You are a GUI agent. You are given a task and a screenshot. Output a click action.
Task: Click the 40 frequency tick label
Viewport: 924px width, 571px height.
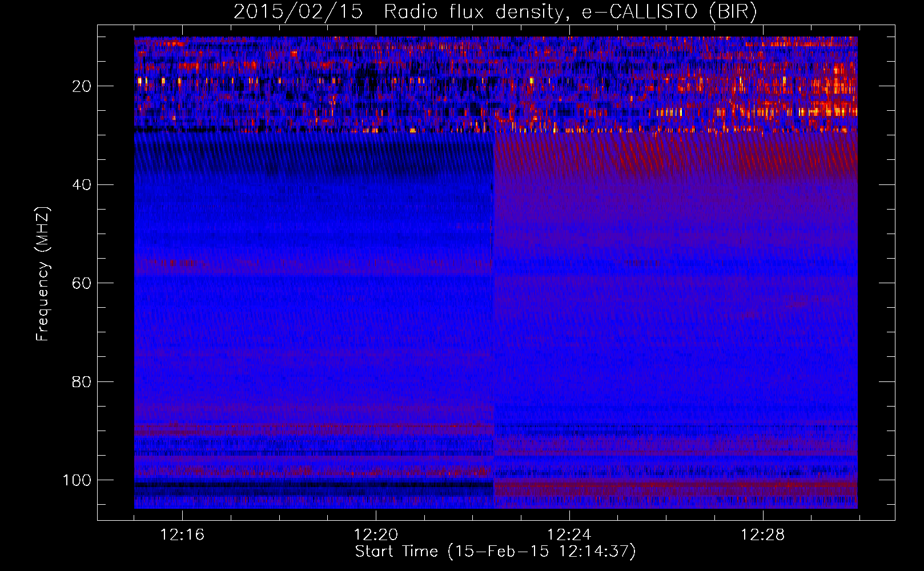pos(82,185)
